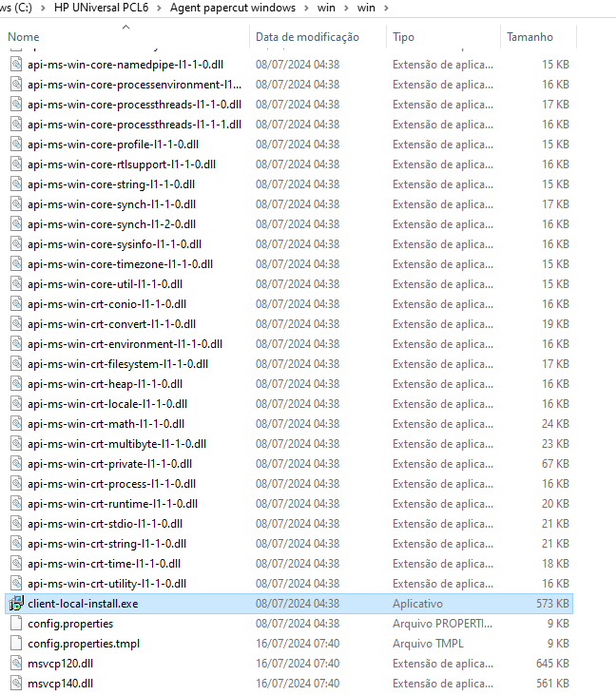The height and width of the screenshot is (695, 616).
Task: Select the config.properties file icon
Action: pyautogui.click(x=15, y=624)
